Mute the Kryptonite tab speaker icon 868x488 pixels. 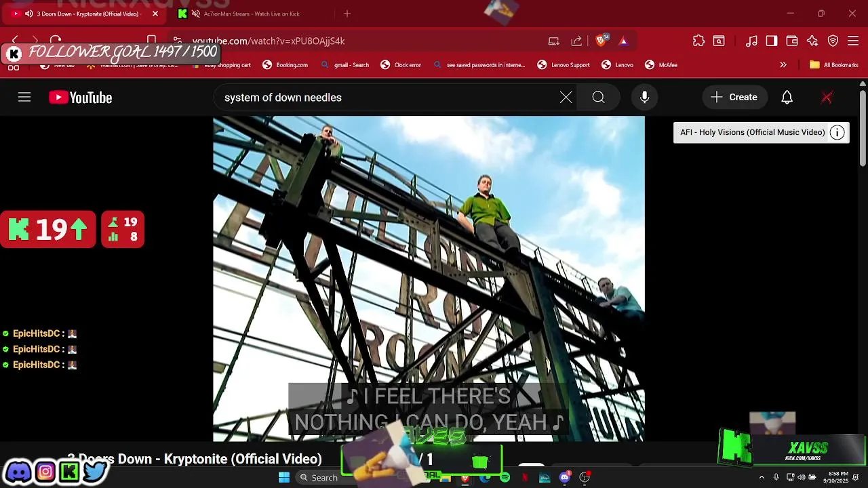pos(28,14)
